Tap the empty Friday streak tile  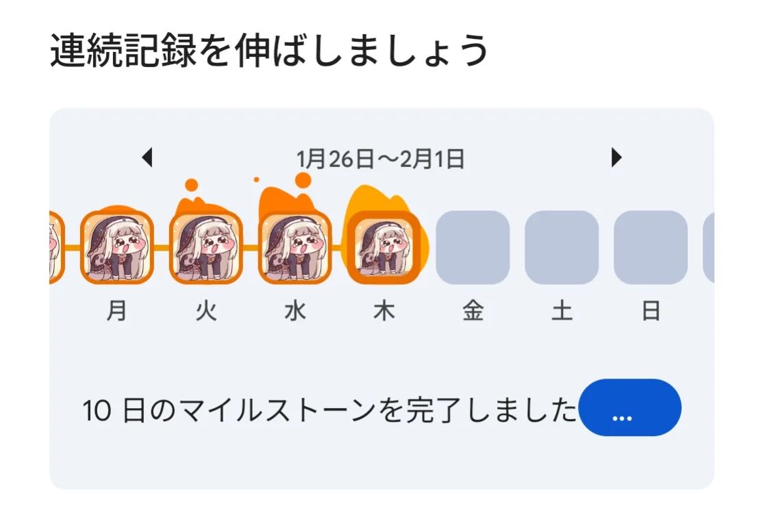(473, 247)
